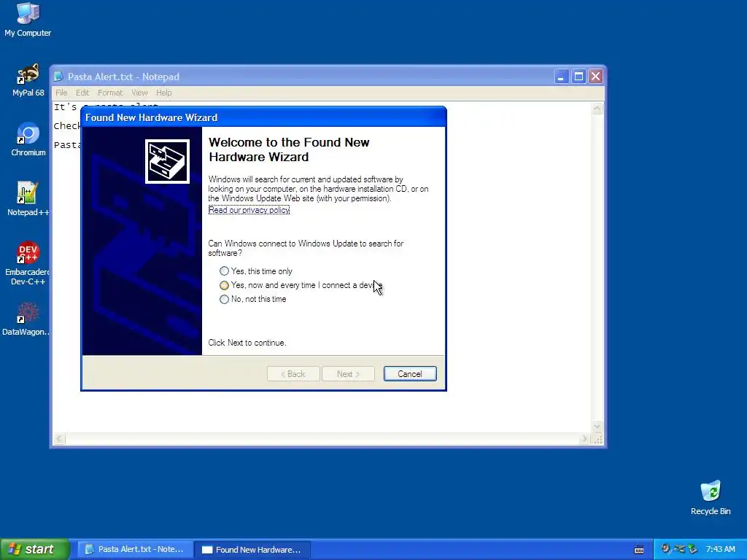Screen dimensions: 747x560
Task: Open the Chromium desktop shortcut
Action: pos(28,139)
